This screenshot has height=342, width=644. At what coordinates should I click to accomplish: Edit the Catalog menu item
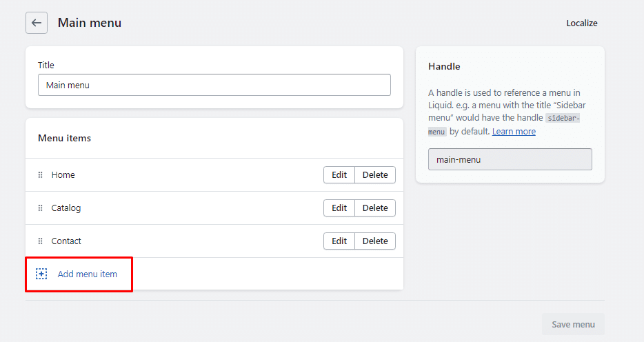tap(339, 208)
